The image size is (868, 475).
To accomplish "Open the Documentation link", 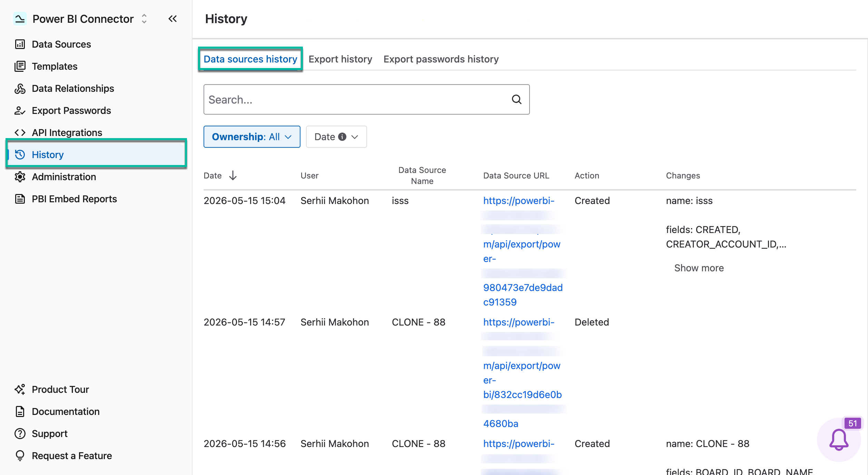I will coord(66,411).
